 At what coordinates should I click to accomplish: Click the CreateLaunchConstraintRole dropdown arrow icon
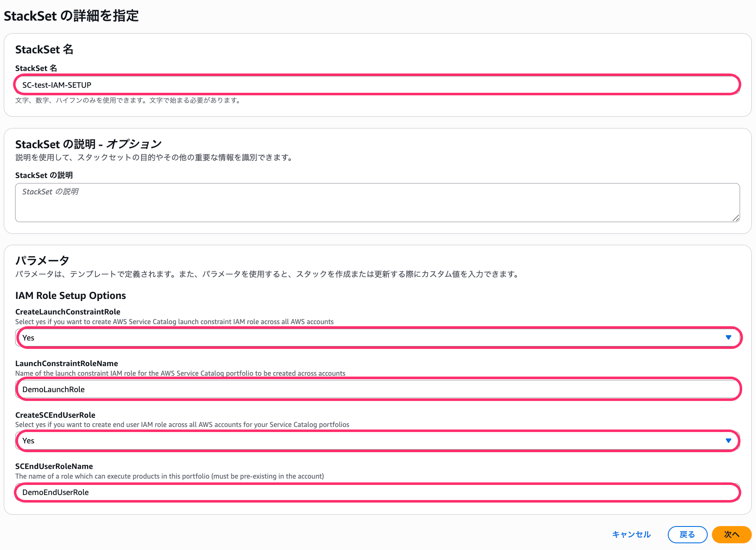tap(728, 338)
